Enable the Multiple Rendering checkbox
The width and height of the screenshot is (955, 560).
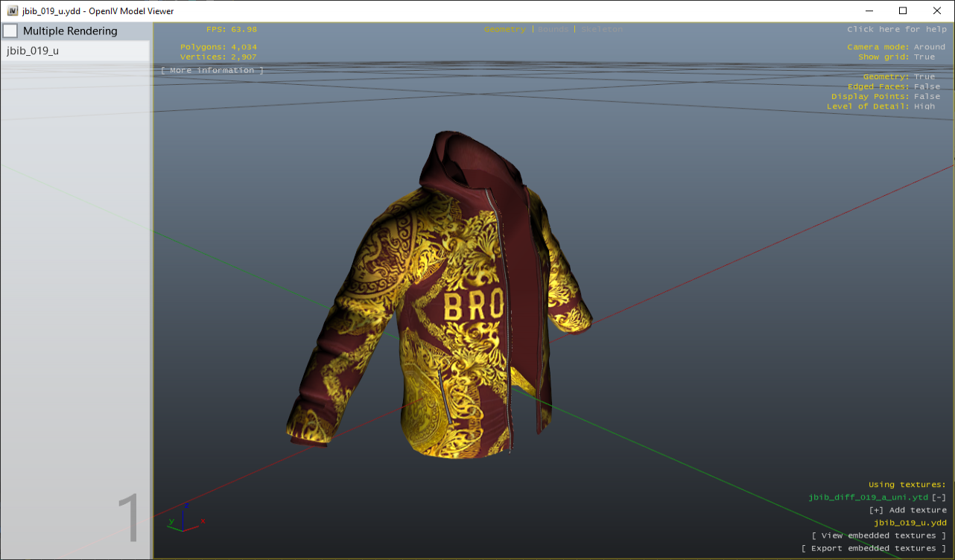pos(10,31)
